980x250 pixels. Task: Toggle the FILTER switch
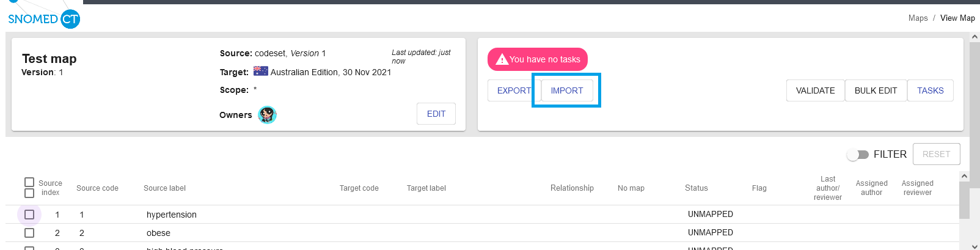point(858,155)
